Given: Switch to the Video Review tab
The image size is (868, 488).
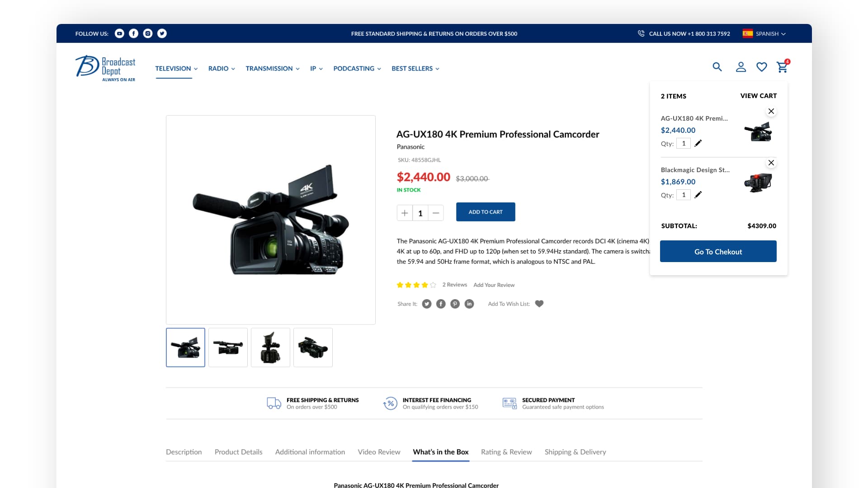Looking at the screenshot, I should [379, 452].
